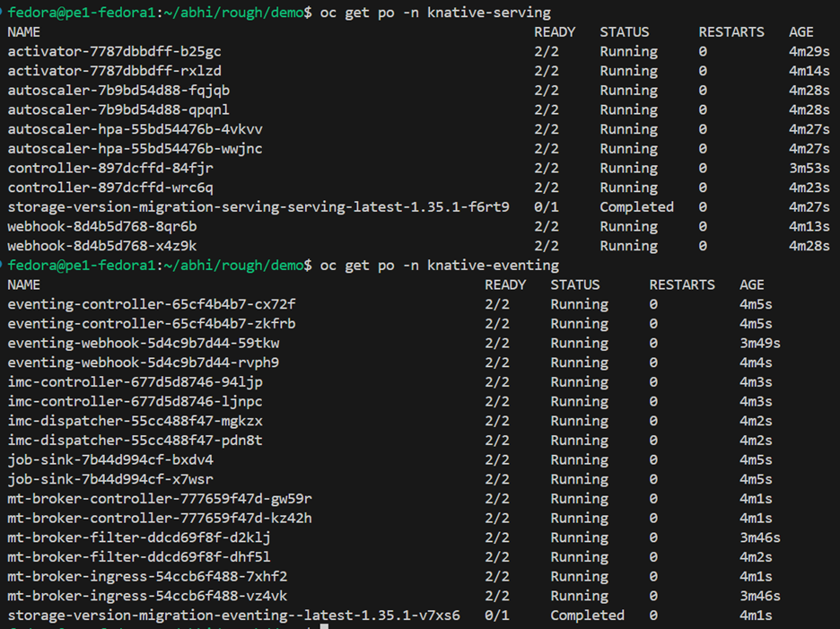Screen dimensions: 840x629
Task: Click the prompt before the knative-eventing command
Action: [x=160, y=266]
